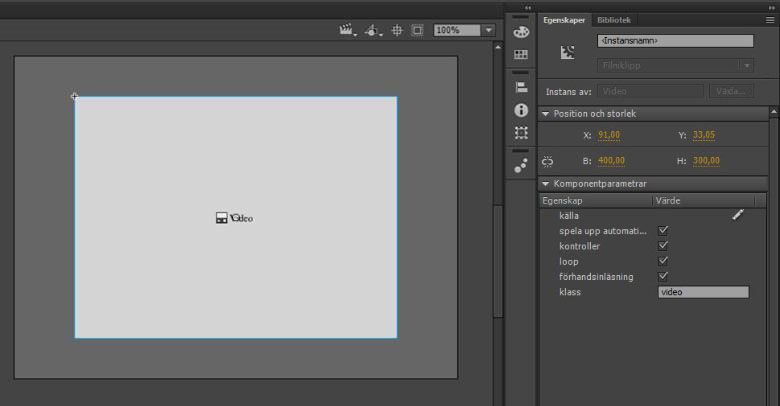Click the Värde column header
The image size is (780, 406).
tap(703, 201)
